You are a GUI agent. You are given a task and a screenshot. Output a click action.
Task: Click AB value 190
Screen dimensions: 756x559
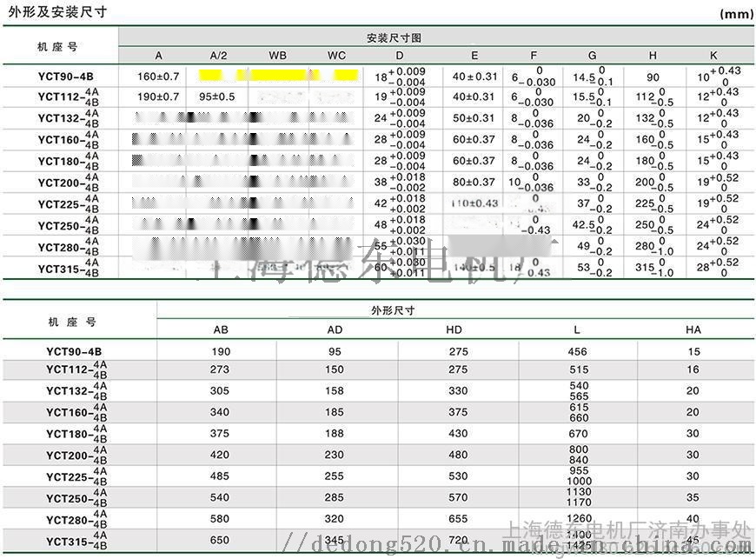click(x=221, y=351)
